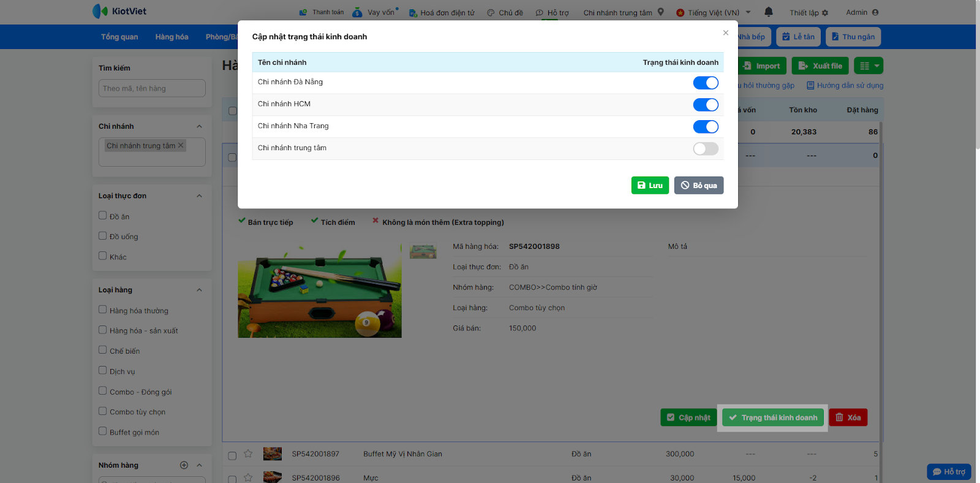Collapse the Nhóm hàng panel
The width and height of the screenshot is (980, 483).
point(199,465)
